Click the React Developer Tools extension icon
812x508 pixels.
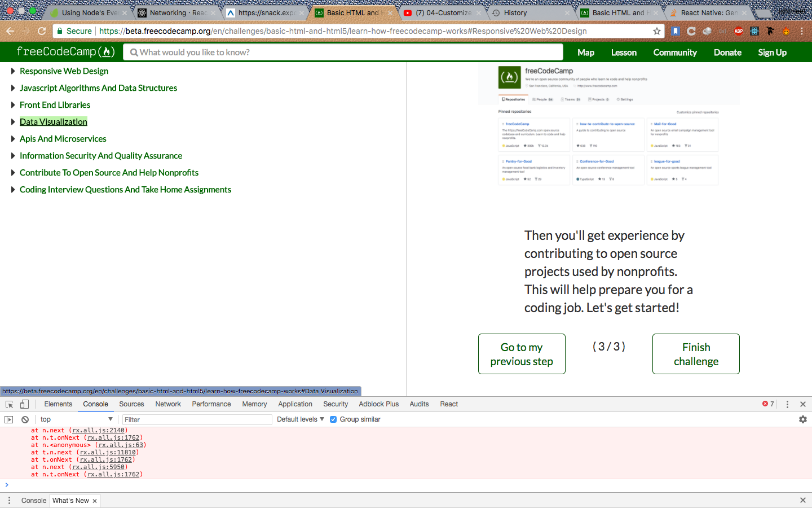click(x=754, y=31)
